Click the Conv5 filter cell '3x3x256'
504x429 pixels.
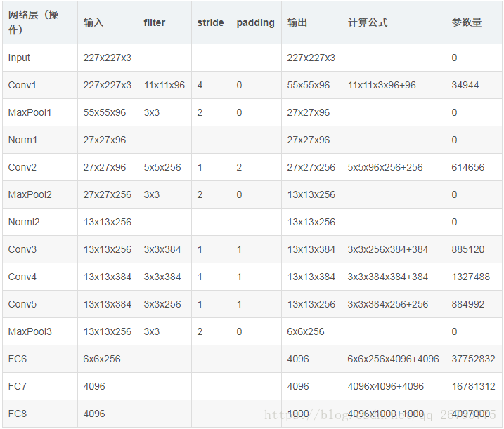(162, 304)
